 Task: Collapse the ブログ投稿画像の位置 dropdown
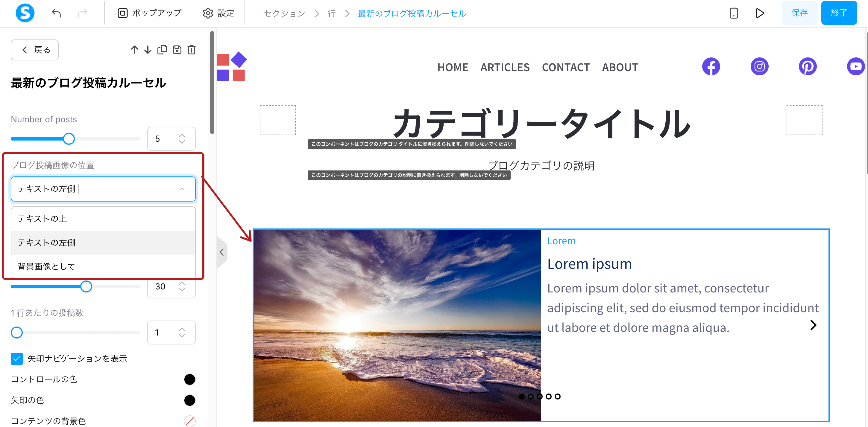click(182, 189)
